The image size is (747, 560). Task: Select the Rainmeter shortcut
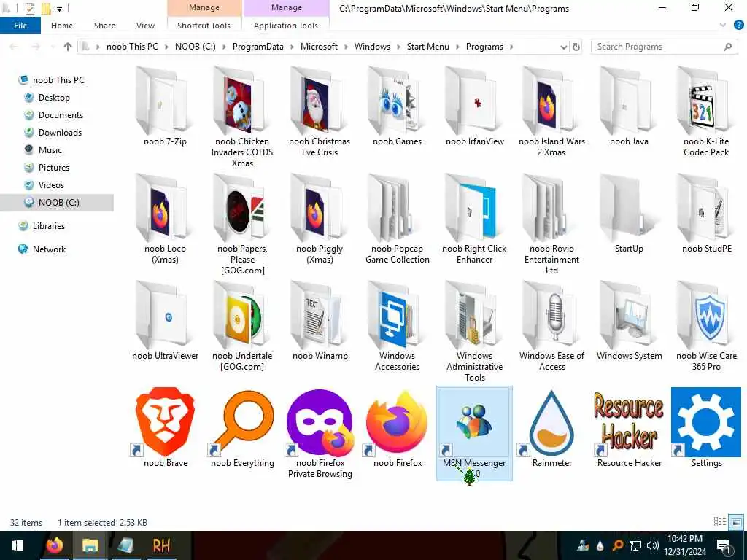coord(551,427)
